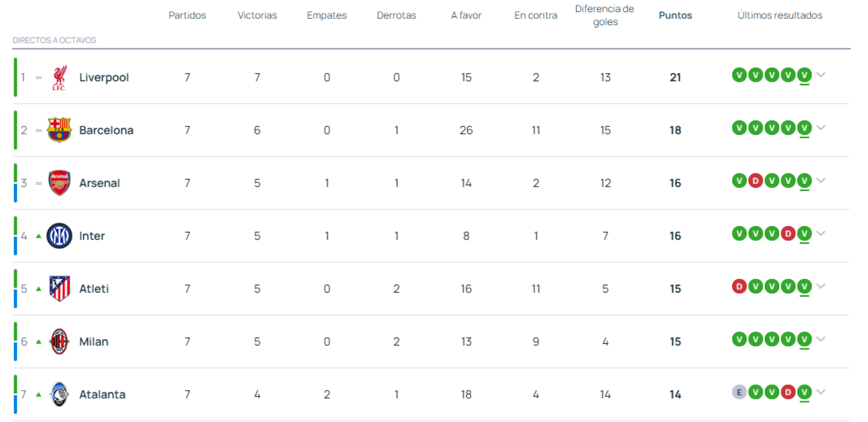
Task: Click the Liverpool club crest
Action: tap(60, 77)
